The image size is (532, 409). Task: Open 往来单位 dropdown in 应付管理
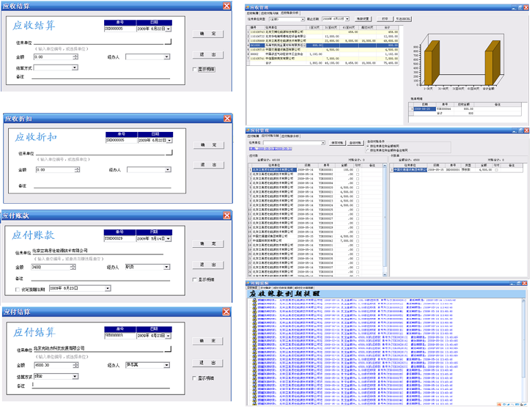(323, 143)
